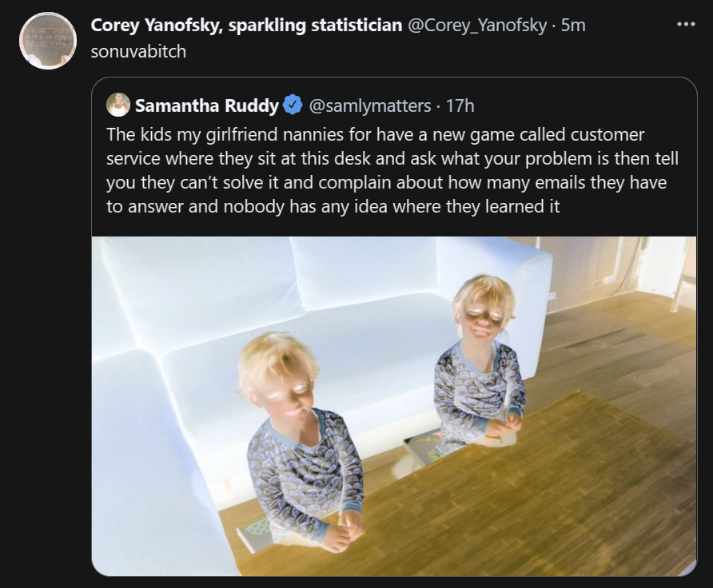Open the Corey Yanofsky display name link
Viewport: 713px width, 588px height.
pos(246,25)
